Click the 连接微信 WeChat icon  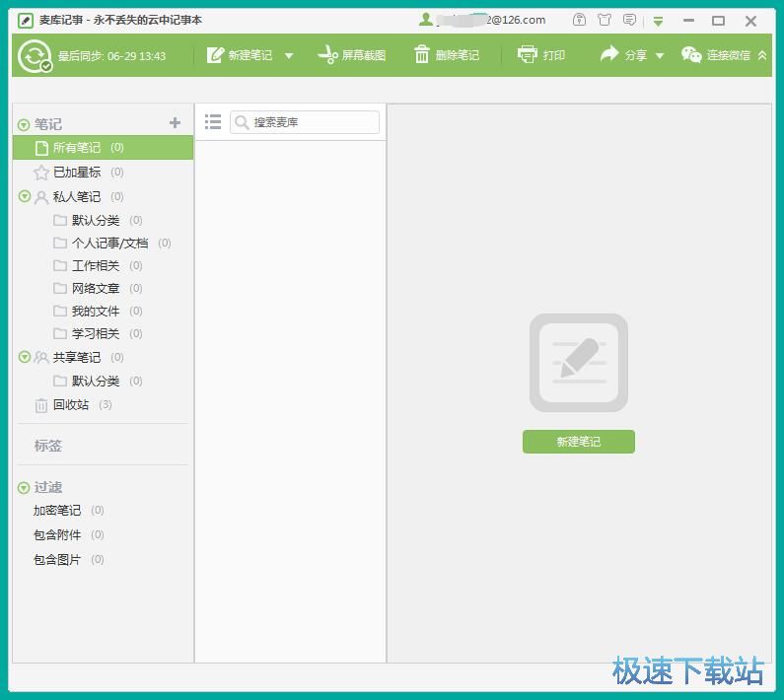click(691, 54)
